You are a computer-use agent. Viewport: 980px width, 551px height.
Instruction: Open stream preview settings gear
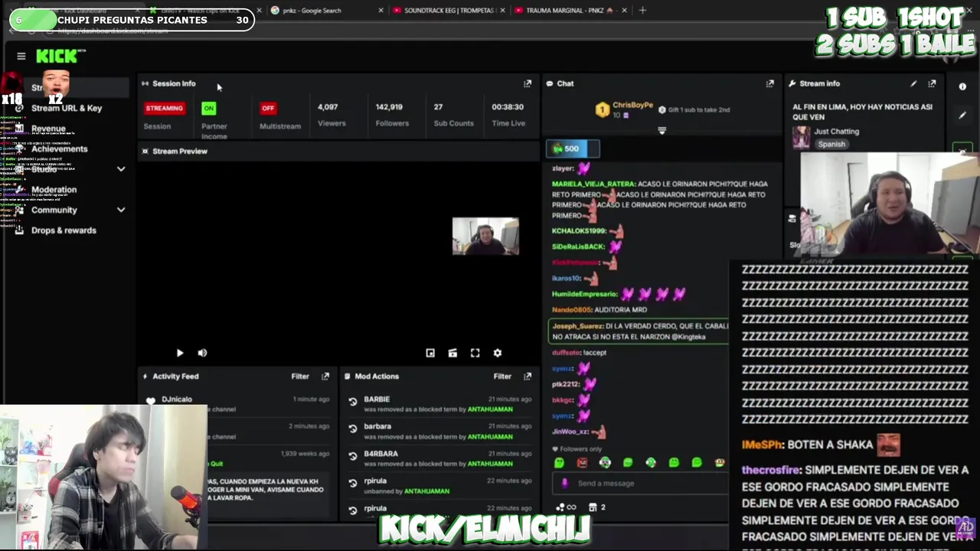tap(498, 353)
